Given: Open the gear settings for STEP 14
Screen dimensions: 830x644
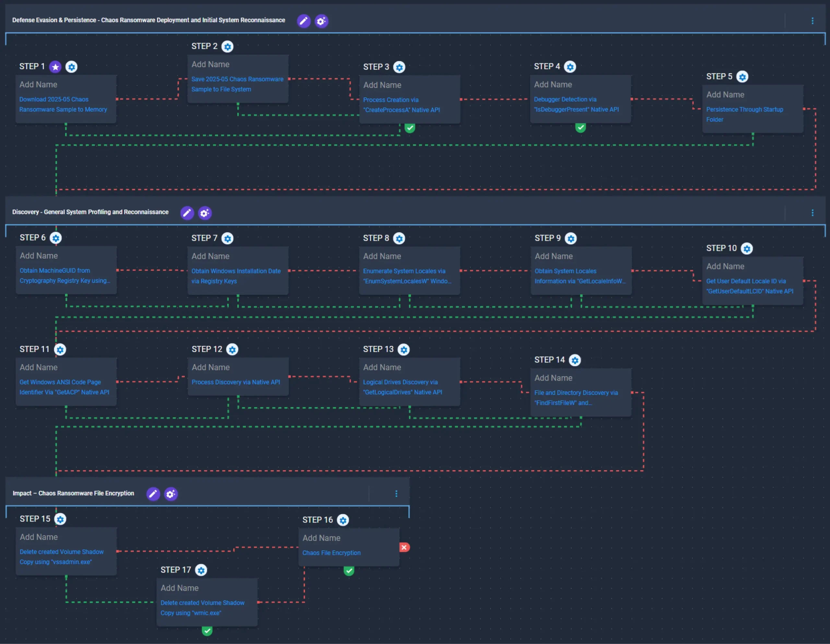Looking at the screenshot, I should pos(575,360).
